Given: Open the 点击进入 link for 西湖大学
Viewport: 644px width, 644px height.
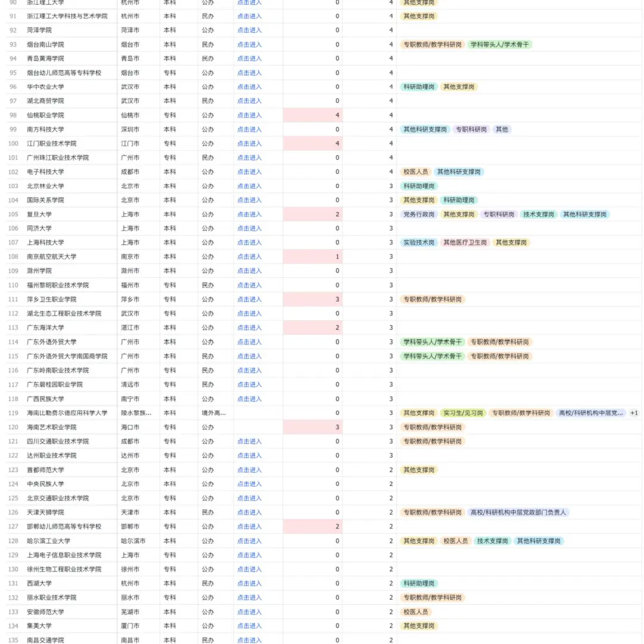Looking at the screenshot, I should 249,583.
